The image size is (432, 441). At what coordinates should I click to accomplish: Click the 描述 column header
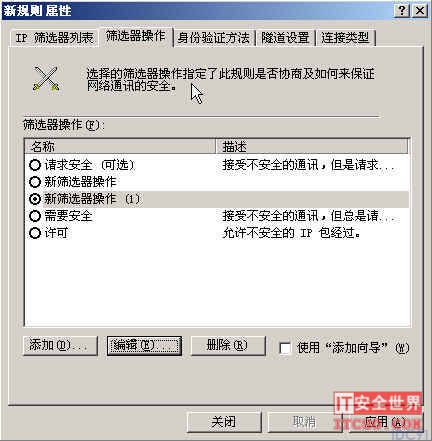click(x=312, y=146)
